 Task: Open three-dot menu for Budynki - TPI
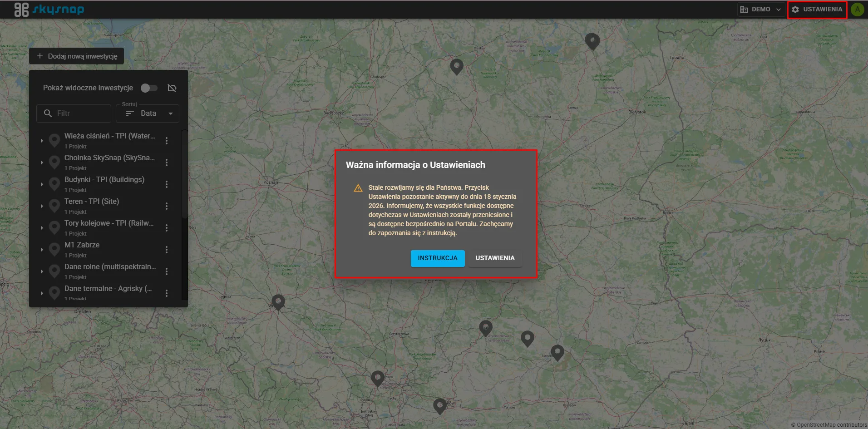[x=167, y=184]
